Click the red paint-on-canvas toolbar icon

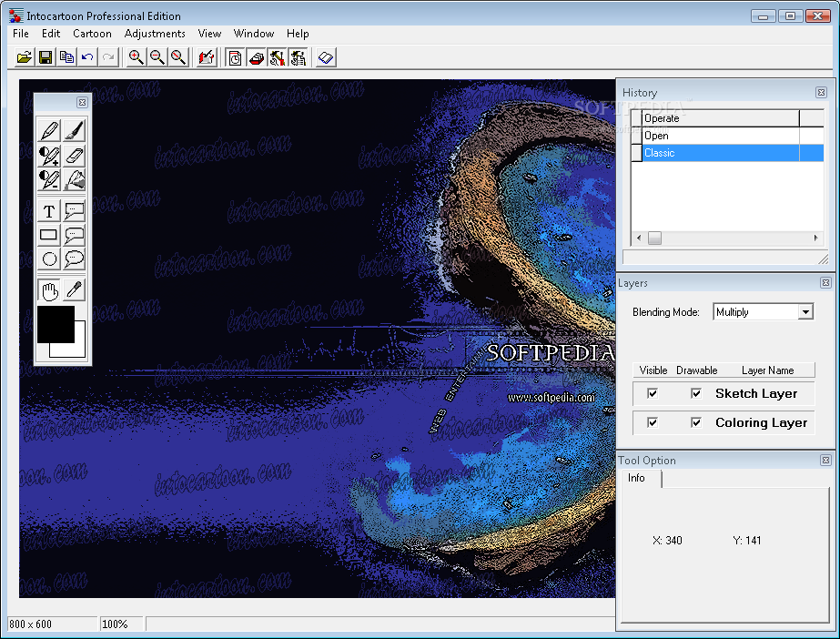(207, 57)
